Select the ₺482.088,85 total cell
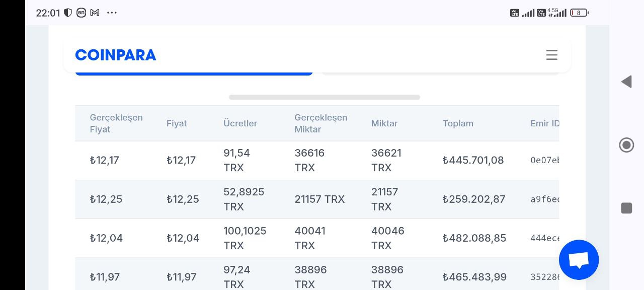The height and width of the screenshot is (290, 644). (474, 238)
